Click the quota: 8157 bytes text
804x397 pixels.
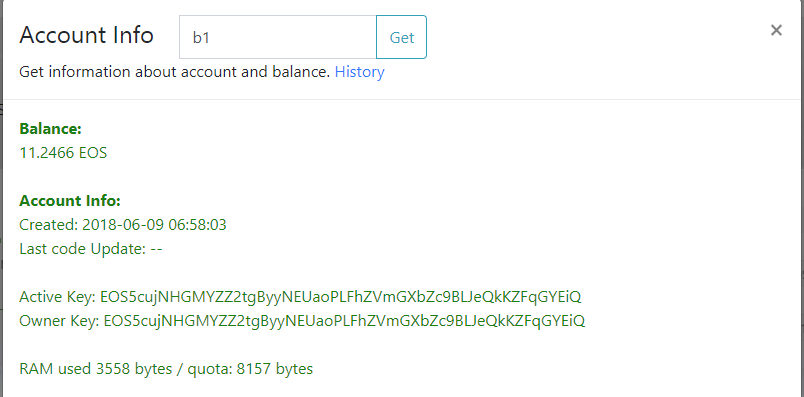250,369
